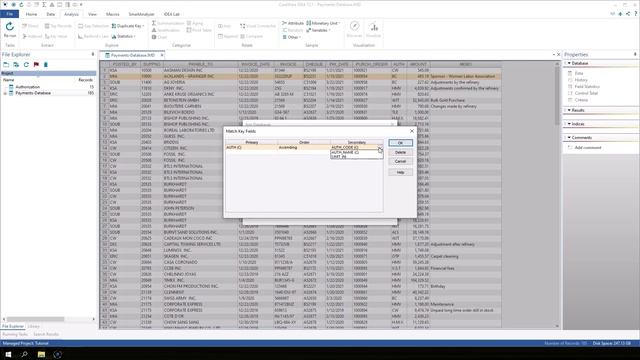640x360 pixels.
Task: Open the Secondary field dropdown arrow
Action: [380, 147]
